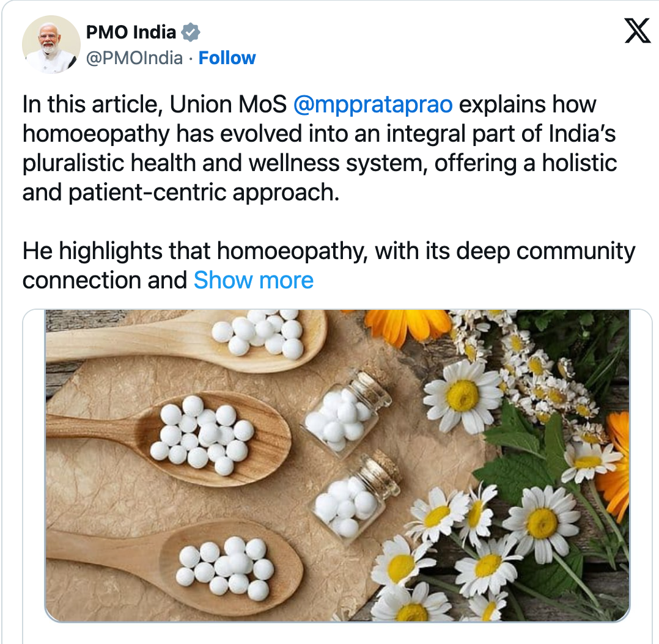The image size is (659, 644).
Task: Open the homoeopathy article image
Action: pos(337,464)
